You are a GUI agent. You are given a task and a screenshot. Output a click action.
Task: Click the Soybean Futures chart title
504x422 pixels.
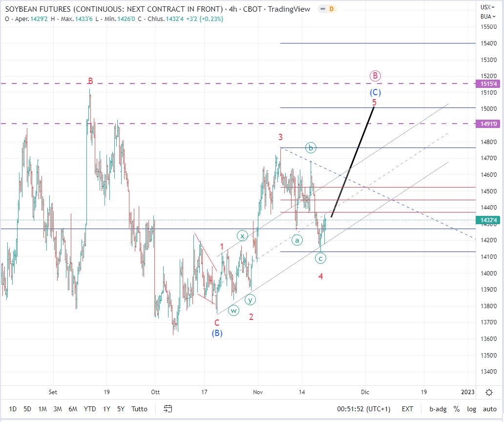click(x=157, y=9)
